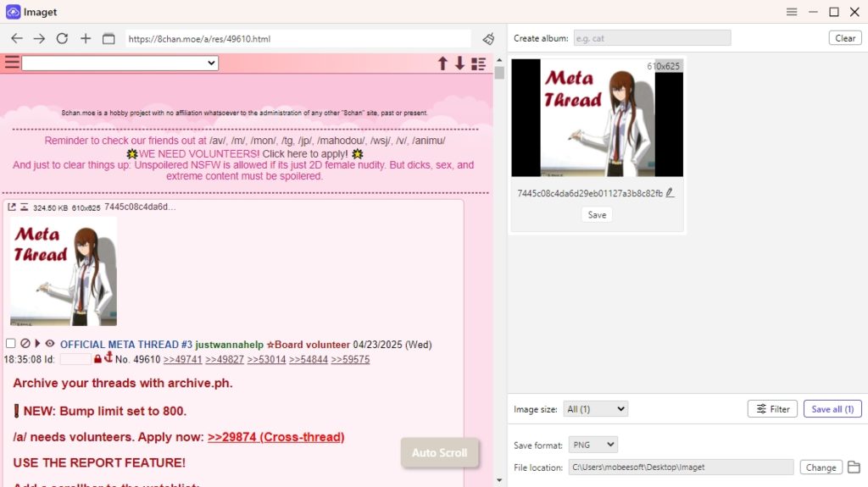Jump to page bottom with down arrow
The image size is (868, 487).
[459, 64]
